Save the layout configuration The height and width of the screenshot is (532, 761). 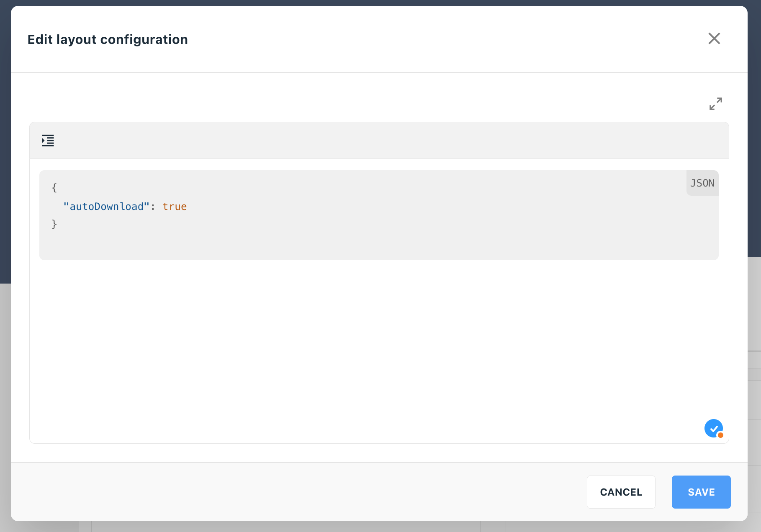(701, 492)
